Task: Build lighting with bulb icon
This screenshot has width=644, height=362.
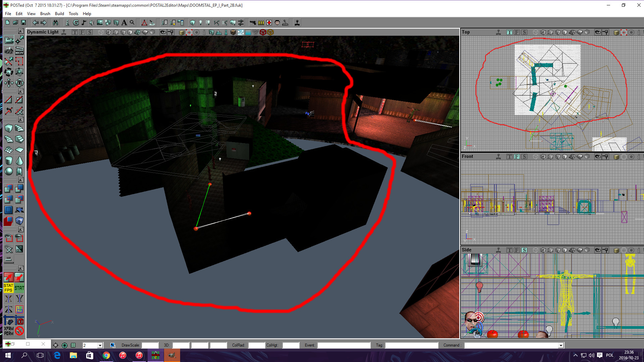Action: point(201,22)
